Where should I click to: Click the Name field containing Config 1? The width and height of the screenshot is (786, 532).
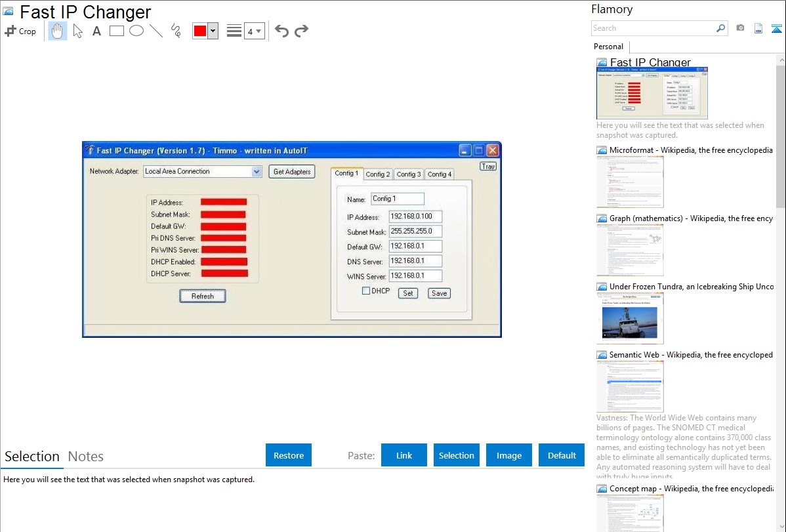coord(398,199)
